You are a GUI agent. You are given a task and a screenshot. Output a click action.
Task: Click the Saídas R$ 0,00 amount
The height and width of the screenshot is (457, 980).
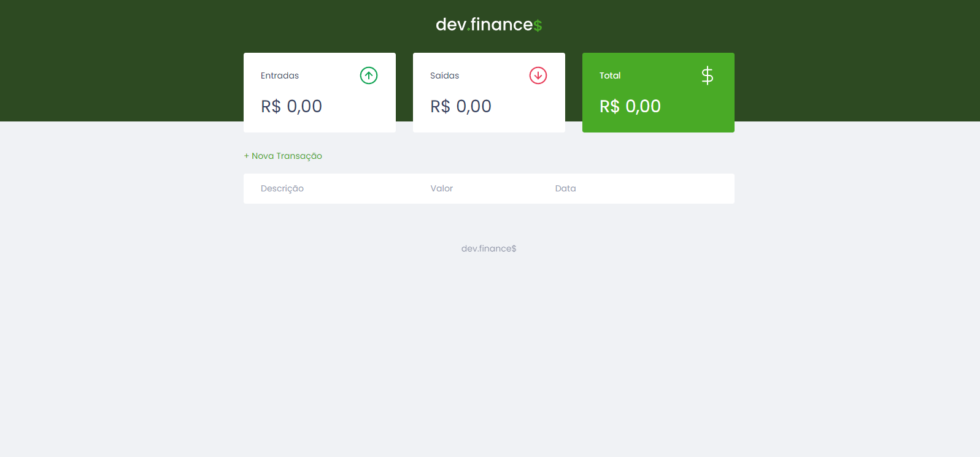pos(461,106)
